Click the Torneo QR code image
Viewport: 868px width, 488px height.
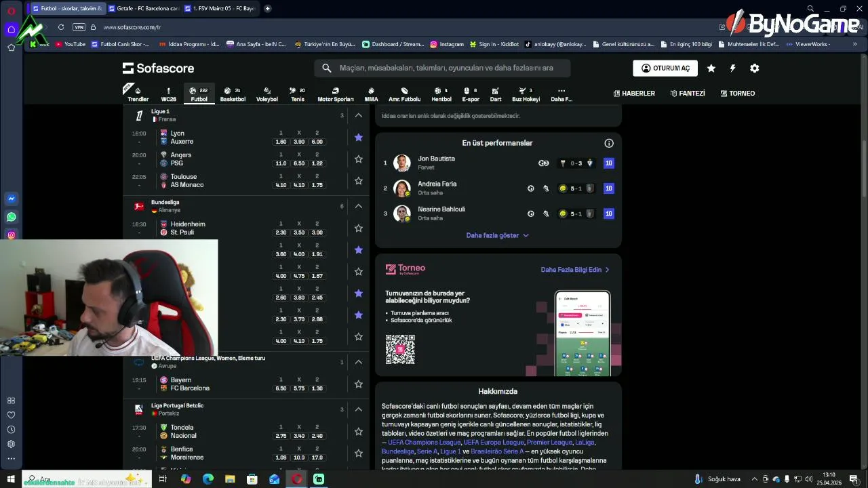pos(400,350)
